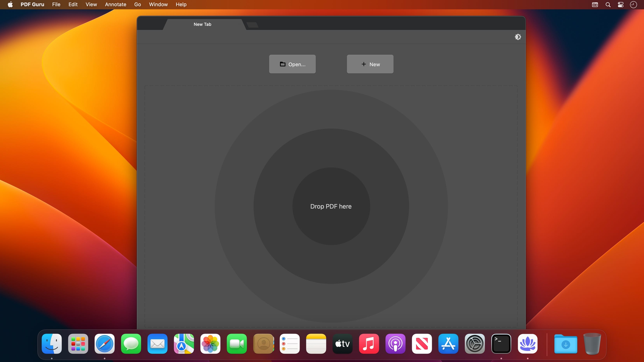Open the Go menu
The height and width of the screenshot is (362, 644).
tap(137, 4)
